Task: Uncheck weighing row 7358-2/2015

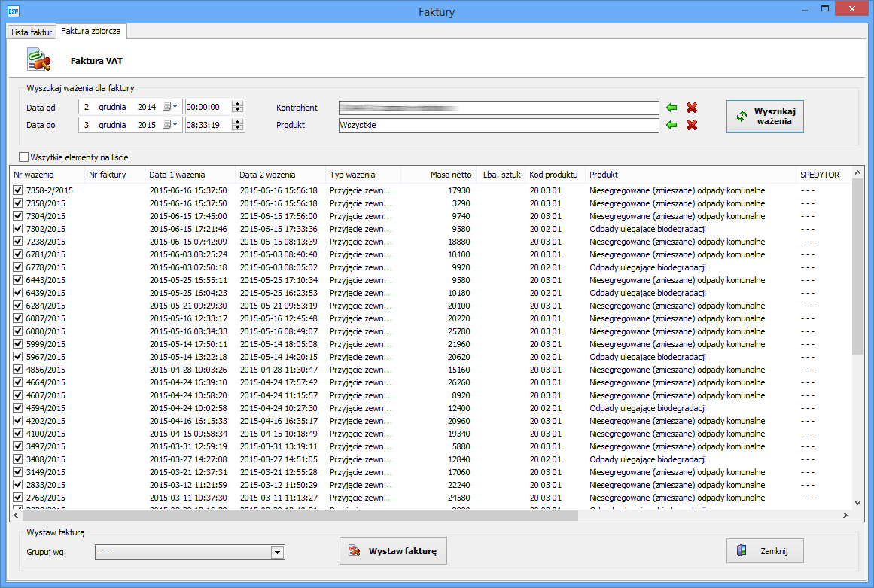Action: click(18, 191)
